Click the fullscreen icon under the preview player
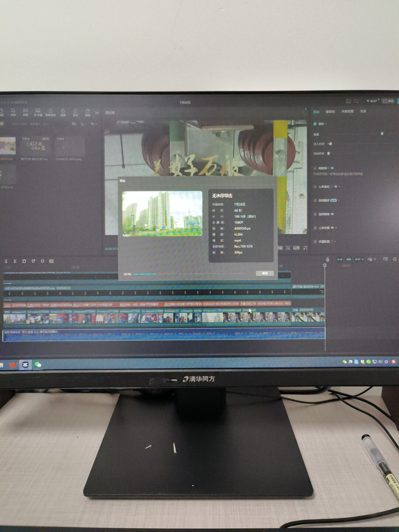This screenshot has width=399, height=532. click(x=305, y=248)
